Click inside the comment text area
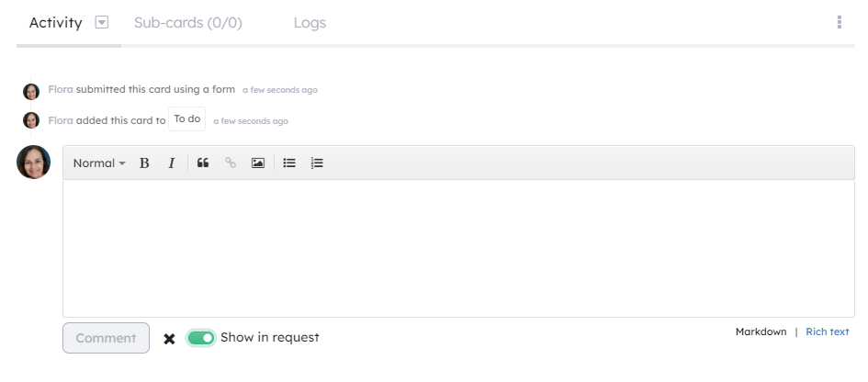Viewport: 868px width, 382px height. (x=458, y=249)
